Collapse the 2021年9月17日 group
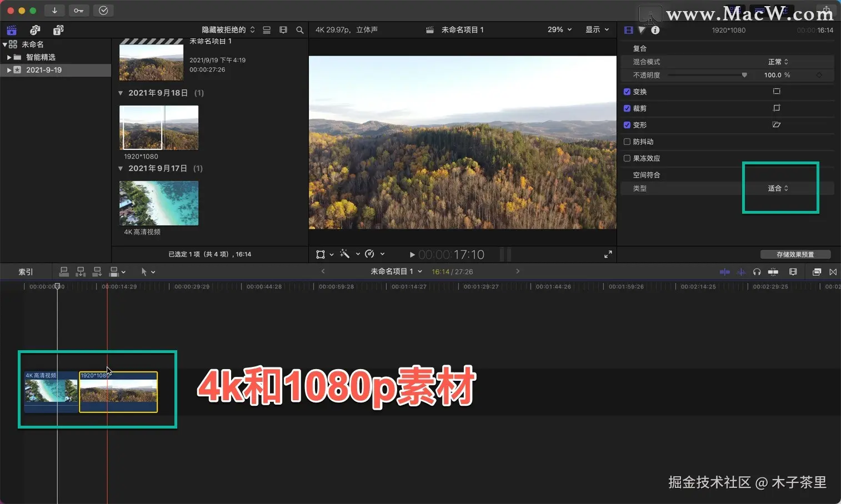This screenshot has height=504, width=841. pos(121,168)
